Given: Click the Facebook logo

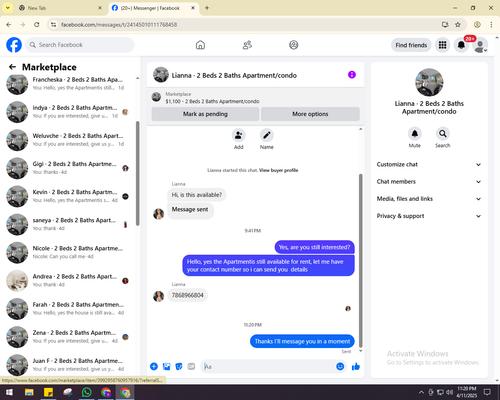Looking at the screenshot, I should tap(14, 45).
